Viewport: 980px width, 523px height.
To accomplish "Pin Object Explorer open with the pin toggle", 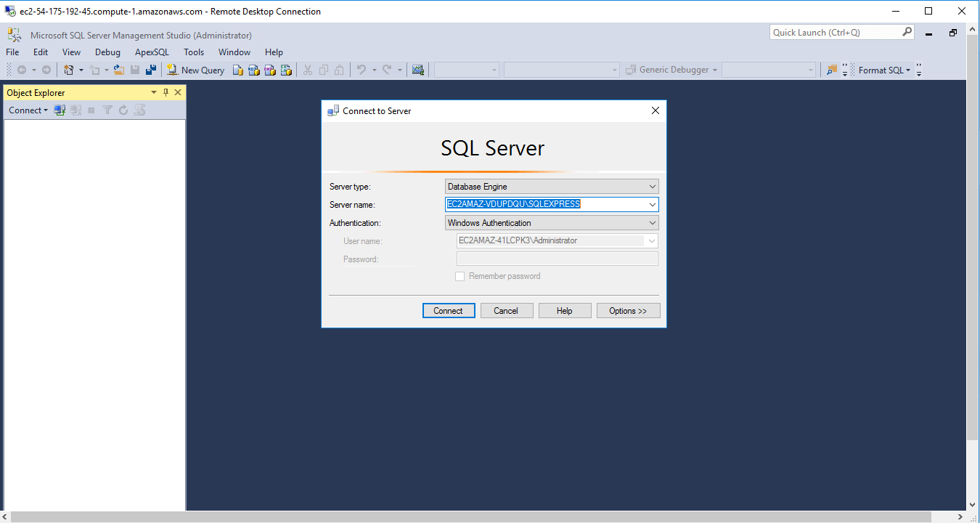I will point(166,92).
